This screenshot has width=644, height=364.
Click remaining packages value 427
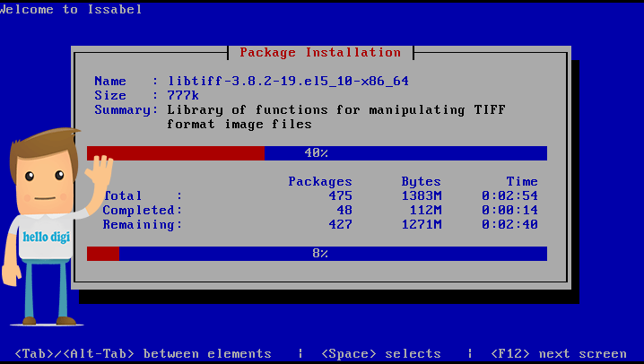(x=341, y=224)
